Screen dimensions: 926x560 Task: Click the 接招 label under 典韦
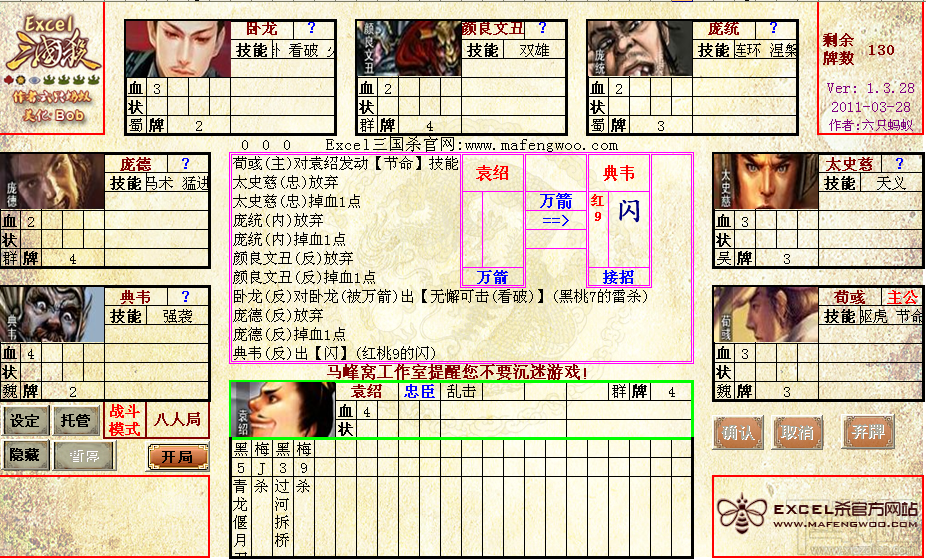pos(618,276)
